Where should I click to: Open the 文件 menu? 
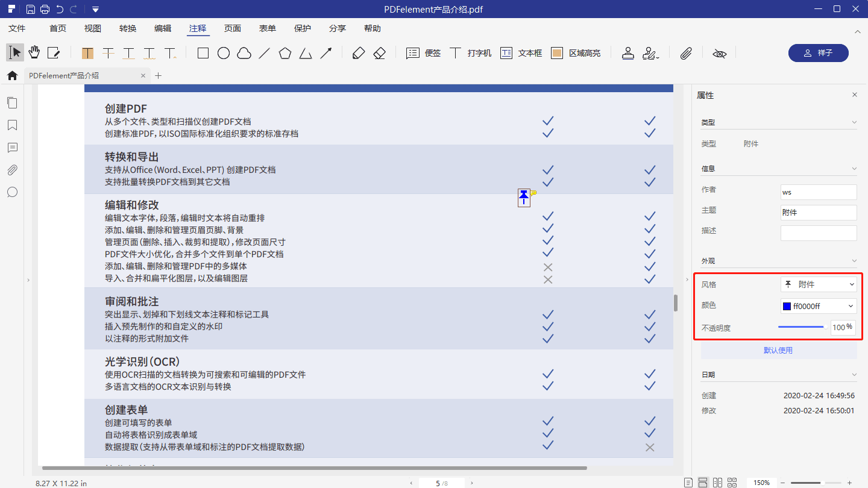(17, 28)
